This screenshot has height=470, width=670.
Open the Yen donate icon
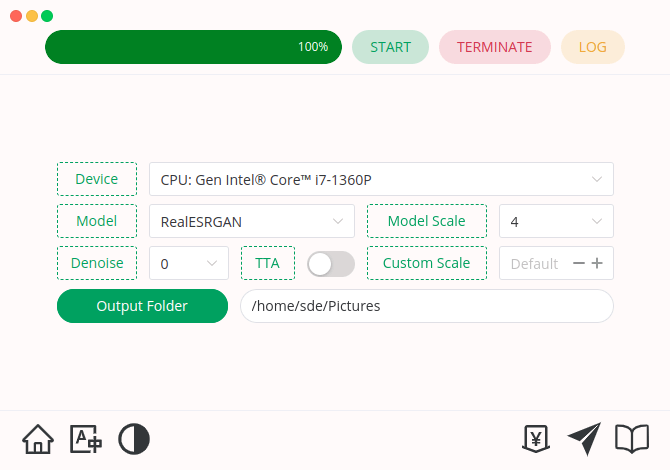tap(536, 439)
